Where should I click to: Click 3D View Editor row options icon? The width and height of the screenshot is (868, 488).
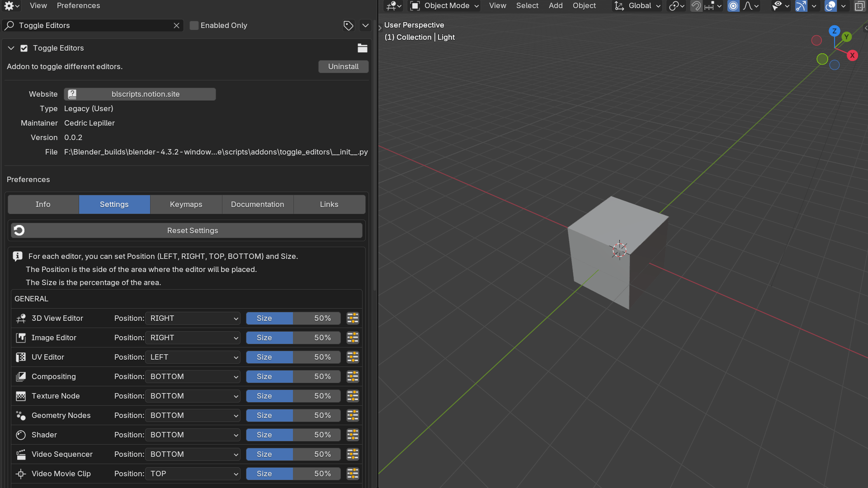click(353, 318)
